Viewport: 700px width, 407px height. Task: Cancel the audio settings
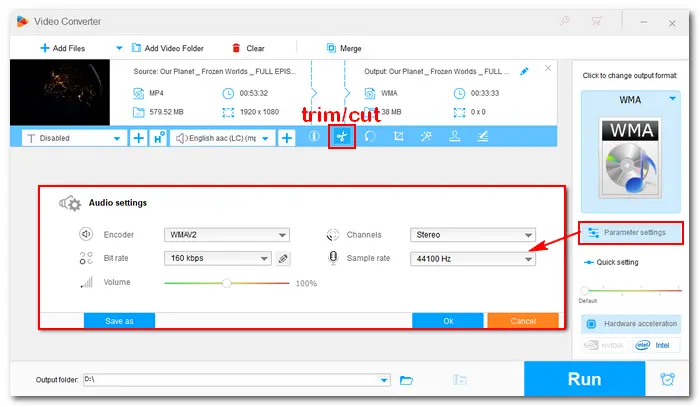[x=523, y=321]
